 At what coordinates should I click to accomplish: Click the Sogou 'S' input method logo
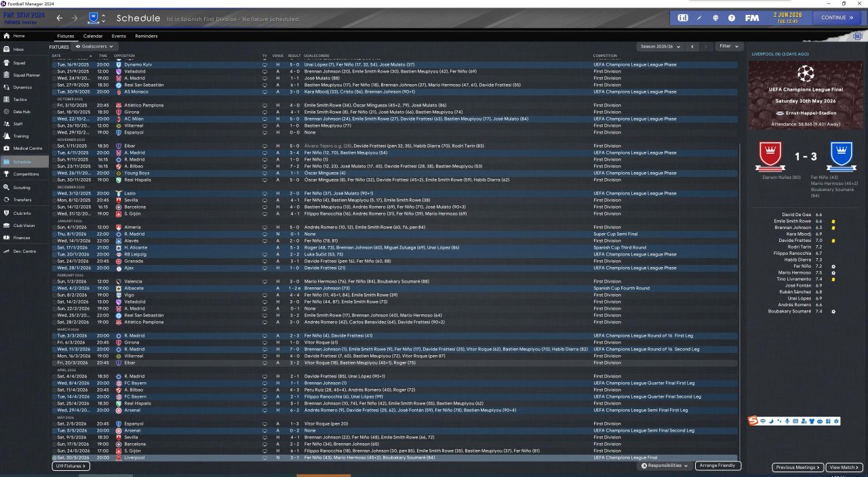[753, 421]
